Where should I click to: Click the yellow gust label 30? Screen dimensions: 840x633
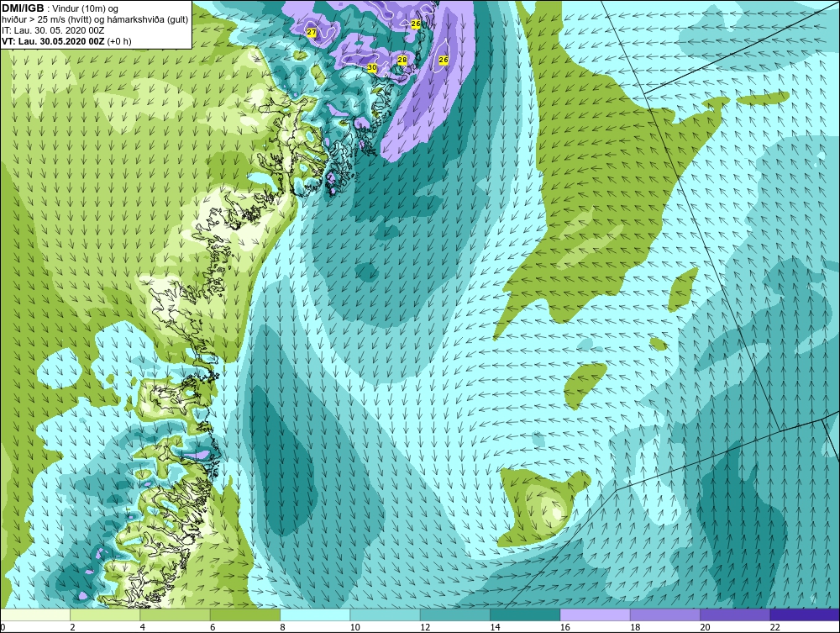(x=372, y=67)
